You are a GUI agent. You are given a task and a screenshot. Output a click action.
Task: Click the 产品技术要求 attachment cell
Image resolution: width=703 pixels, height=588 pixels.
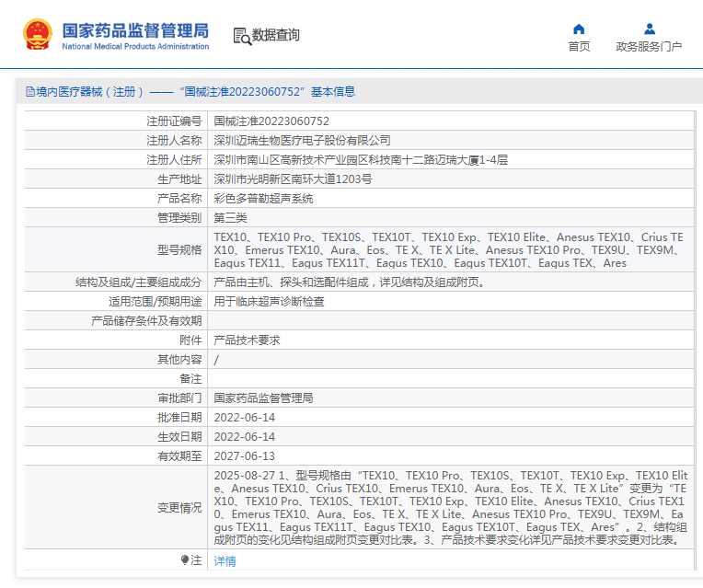click(247, 340)
